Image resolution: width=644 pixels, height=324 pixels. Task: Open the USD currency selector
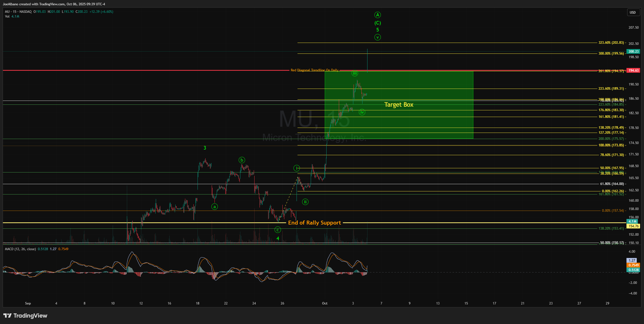633,13
